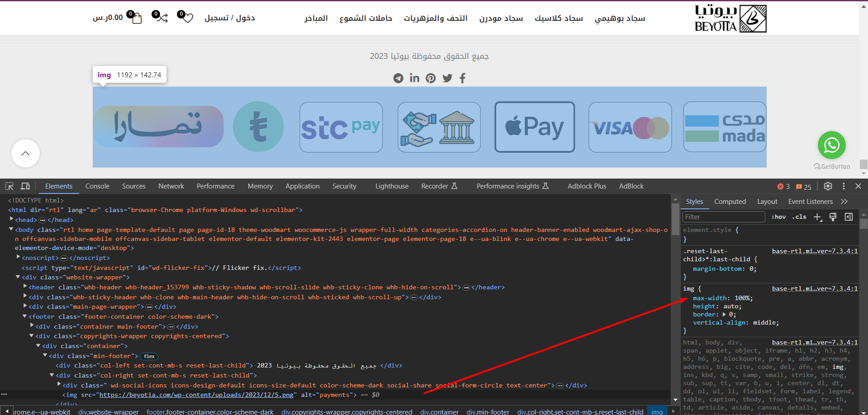Open the wishlist heart icon

click(187, 18)
